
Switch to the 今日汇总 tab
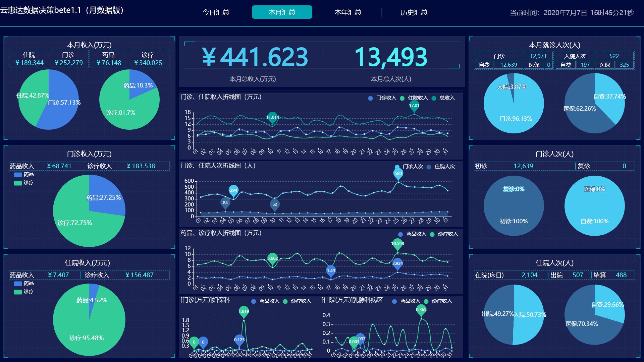(x=216, y=12)
